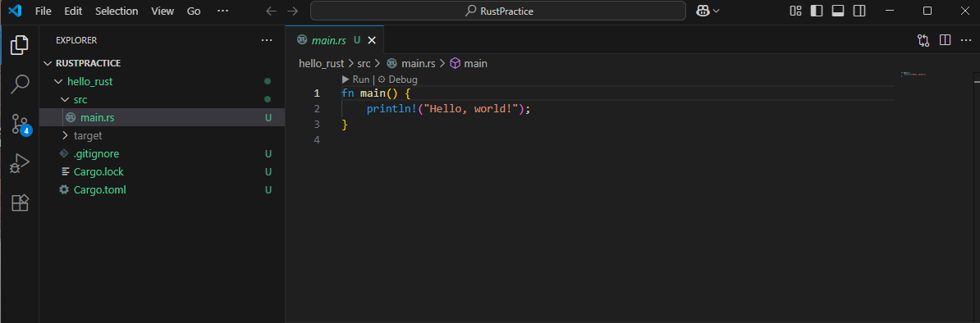Viewport: 980px width, 323px height.
Task: Open the Search view in activity bar
Action: click(x=20, y=84)
